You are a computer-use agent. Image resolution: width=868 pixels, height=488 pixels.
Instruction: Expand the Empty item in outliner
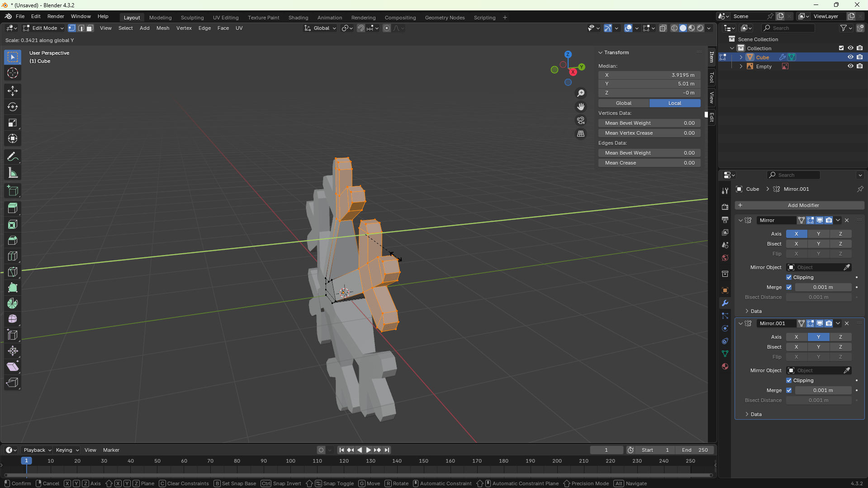[741, 66]
